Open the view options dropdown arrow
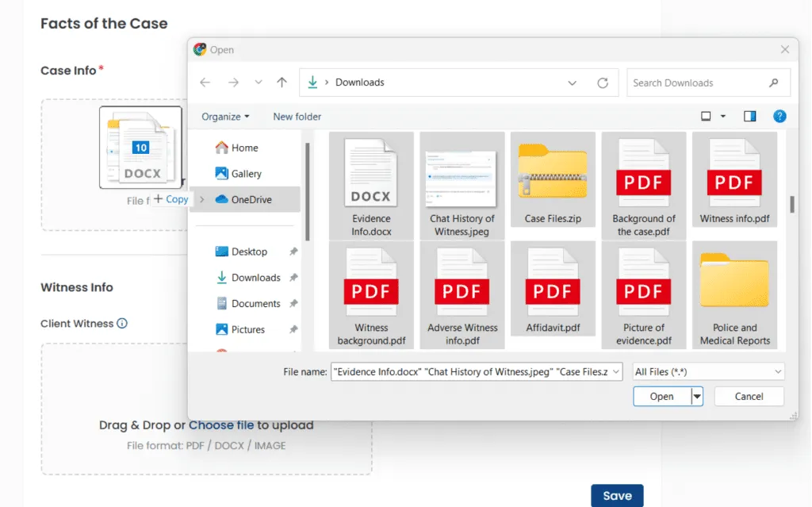Screen dimensions: 812x507 (723, 116)
